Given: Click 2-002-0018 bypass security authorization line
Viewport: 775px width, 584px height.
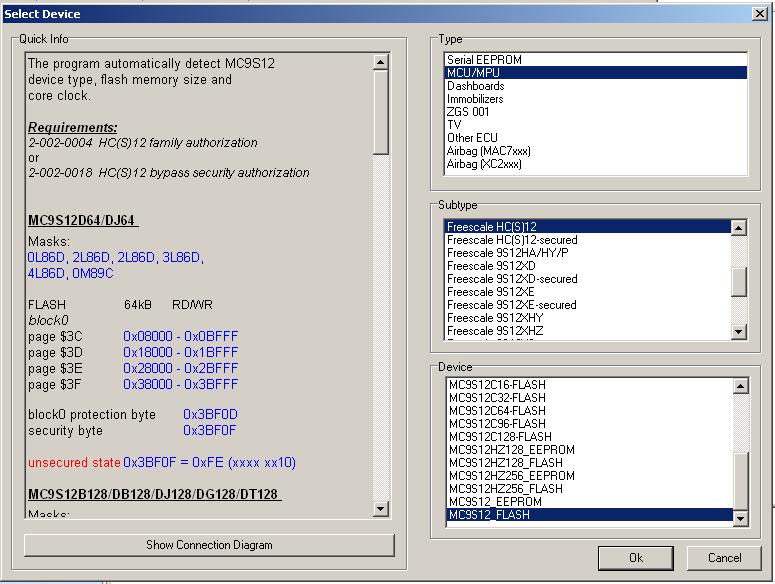Looking at the screenshot, I should 169,172.
